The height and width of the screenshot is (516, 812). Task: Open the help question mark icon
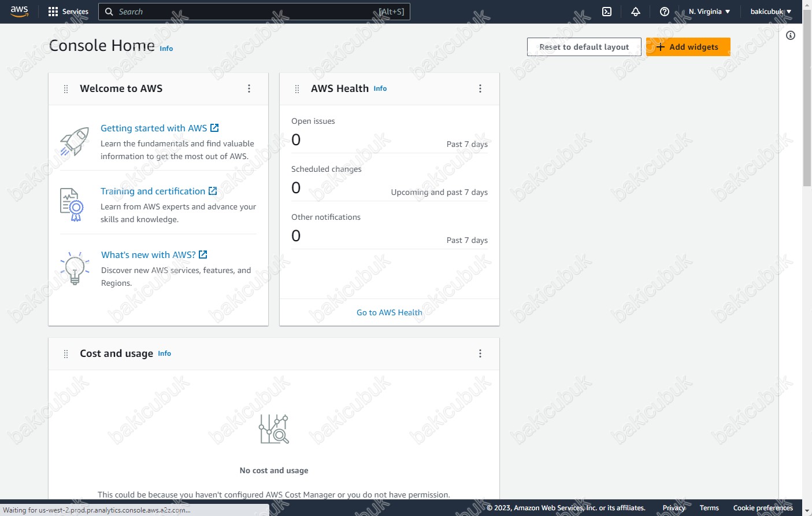(665, 12)
